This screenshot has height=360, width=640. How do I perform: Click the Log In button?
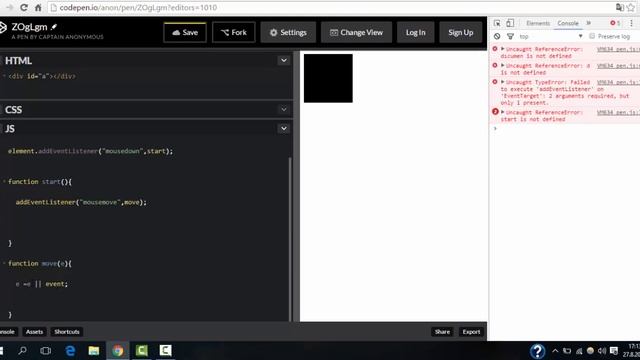(x=416, y=33)
